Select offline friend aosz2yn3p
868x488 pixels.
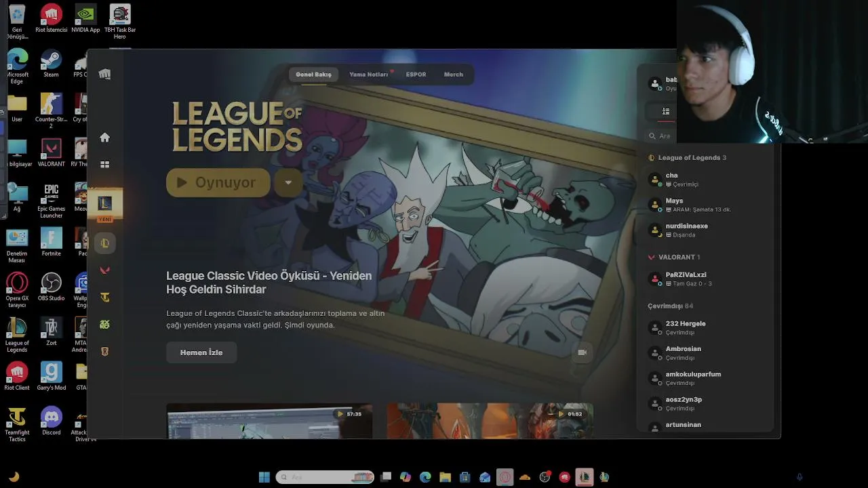pos(705,404)
